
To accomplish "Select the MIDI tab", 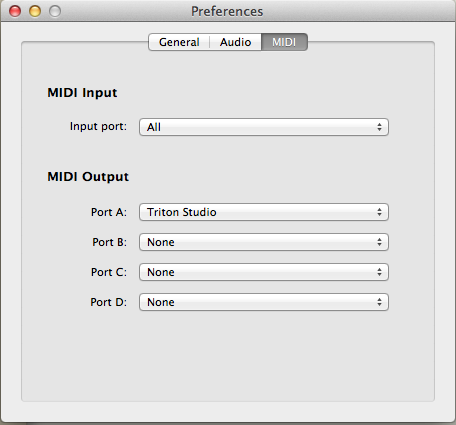I will pos(284,42).
